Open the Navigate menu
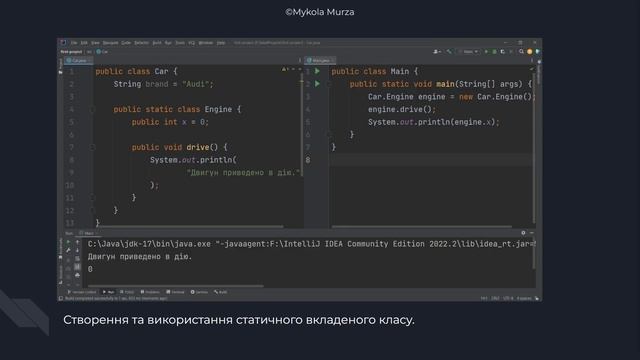Screen dimensions: 640x360 tap(110, 42)
